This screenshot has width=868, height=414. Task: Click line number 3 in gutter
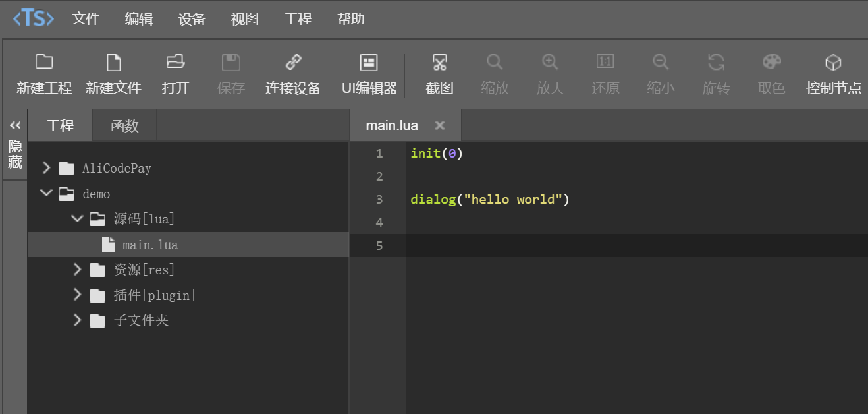point(379,200)
